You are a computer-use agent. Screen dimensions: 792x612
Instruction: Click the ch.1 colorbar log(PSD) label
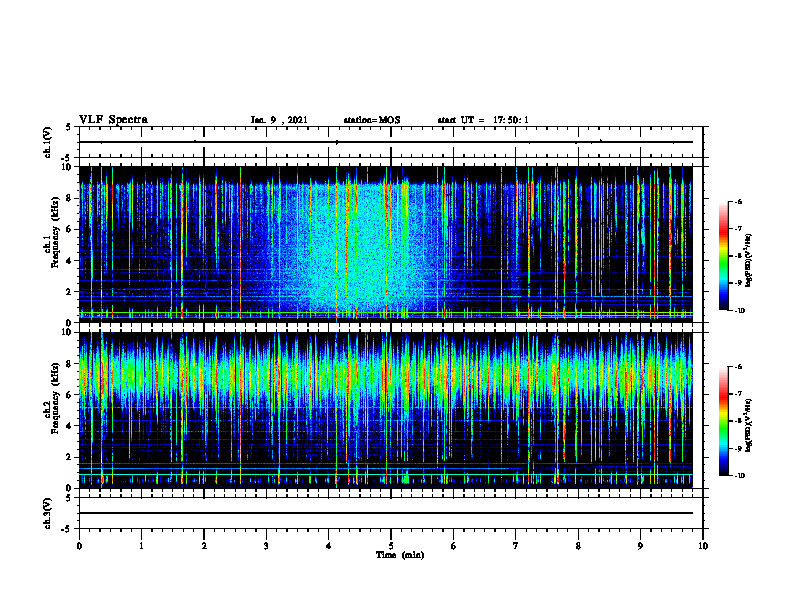749,260
